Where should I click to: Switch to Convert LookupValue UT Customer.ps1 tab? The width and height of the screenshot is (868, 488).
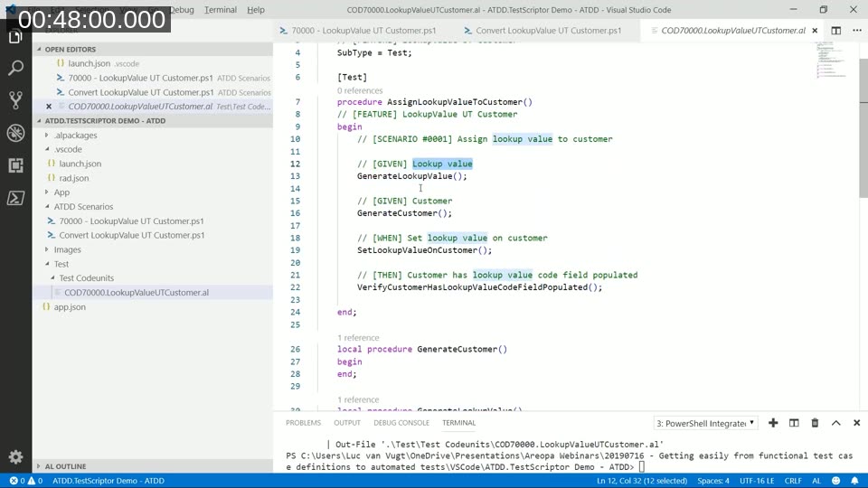pyautogui.click(x=548, y=31)
